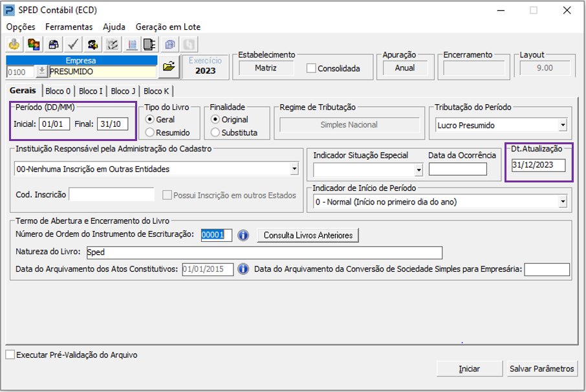Select the Original finalidade option
The width and height of the screenshot is (586, 392).
point(215,119)
